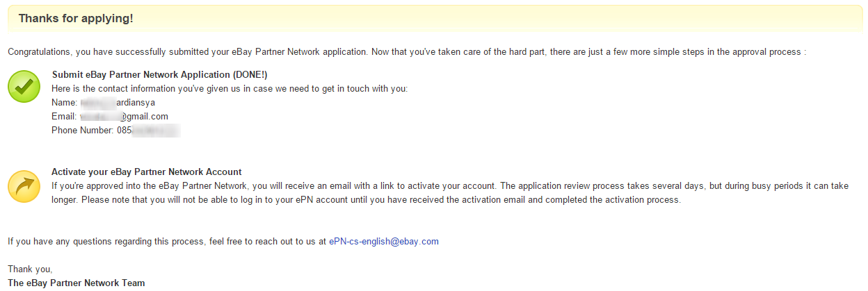Click the 'Thanks for applying!' heading
The image size is (868, 291).
click(76, 19)
